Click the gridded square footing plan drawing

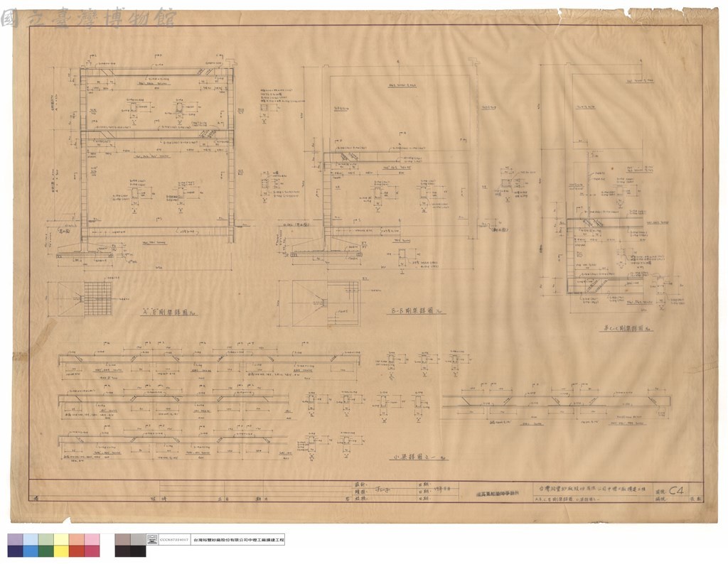[99, 300]
